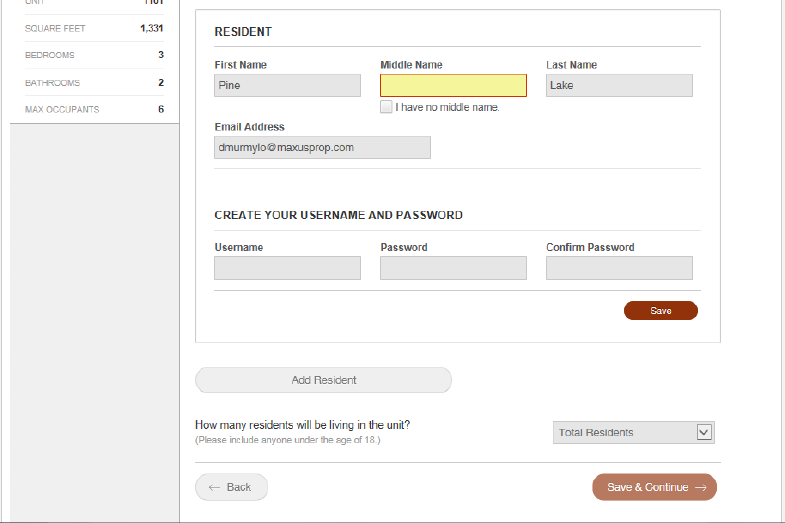Select the Last Name field containing Lake
This screenshot has width=785, height=523.
pos(619,86)
